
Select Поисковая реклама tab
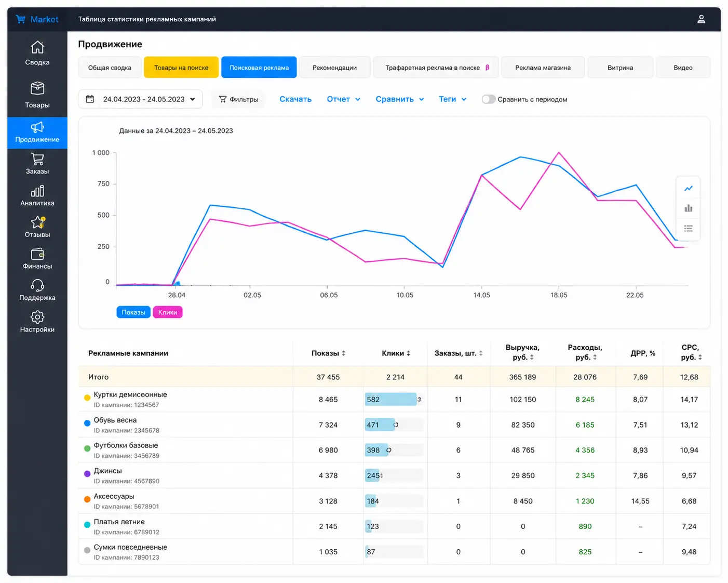[x=259, y=68]
